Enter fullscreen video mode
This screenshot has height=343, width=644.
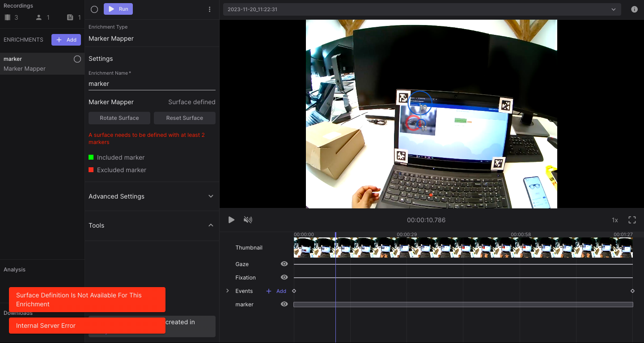[x=632, y=220]
